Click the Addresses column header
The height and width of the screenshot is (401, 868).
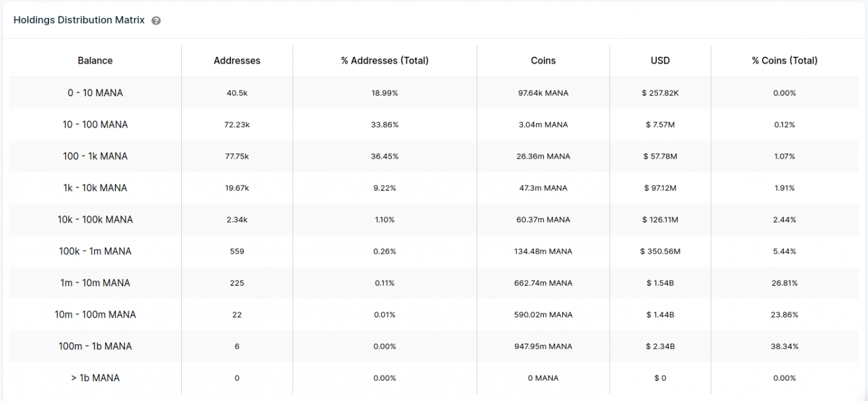(237, 61)
